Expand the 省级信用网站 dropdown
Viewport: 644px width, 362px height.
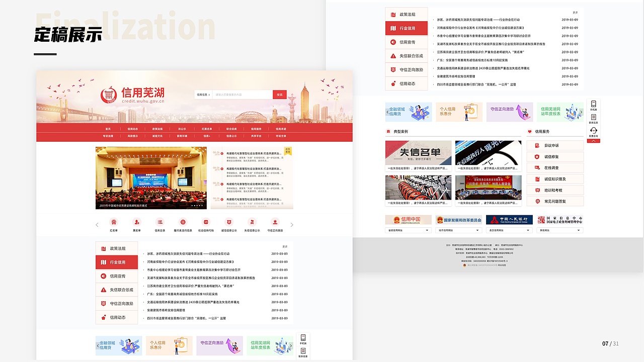(408, 230)
